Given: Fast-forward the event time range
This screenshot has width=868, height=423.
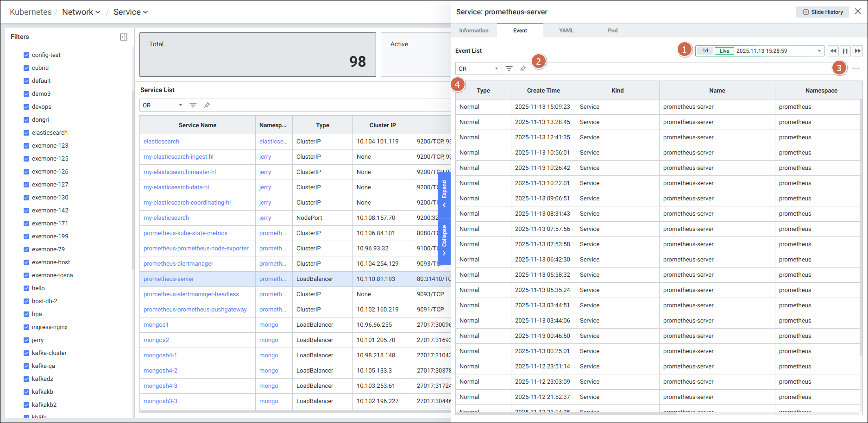Looking at the screenshot, I should 857,51.
